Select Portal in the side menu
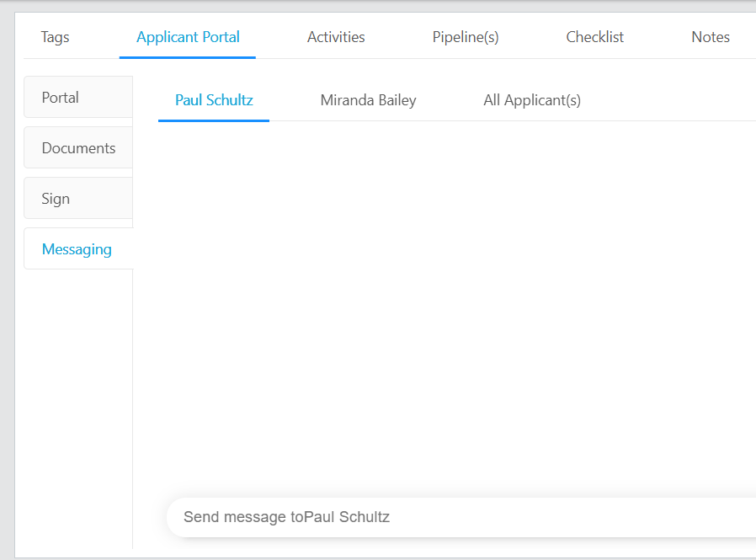 (78, 97)
